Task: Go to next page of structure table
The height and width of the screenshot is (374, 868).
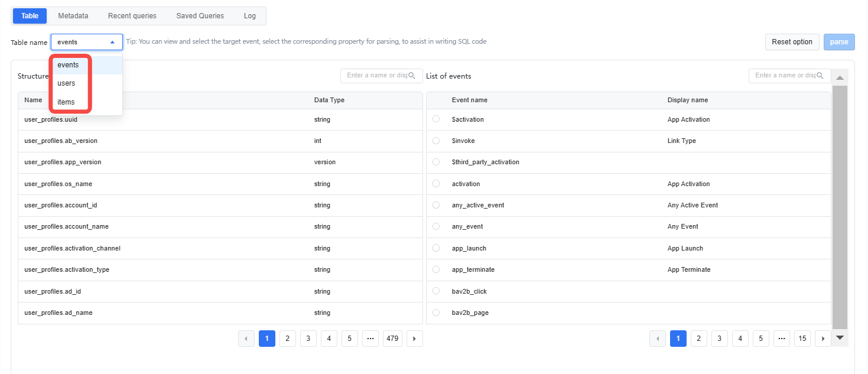Action: click(x=414, y=339)
